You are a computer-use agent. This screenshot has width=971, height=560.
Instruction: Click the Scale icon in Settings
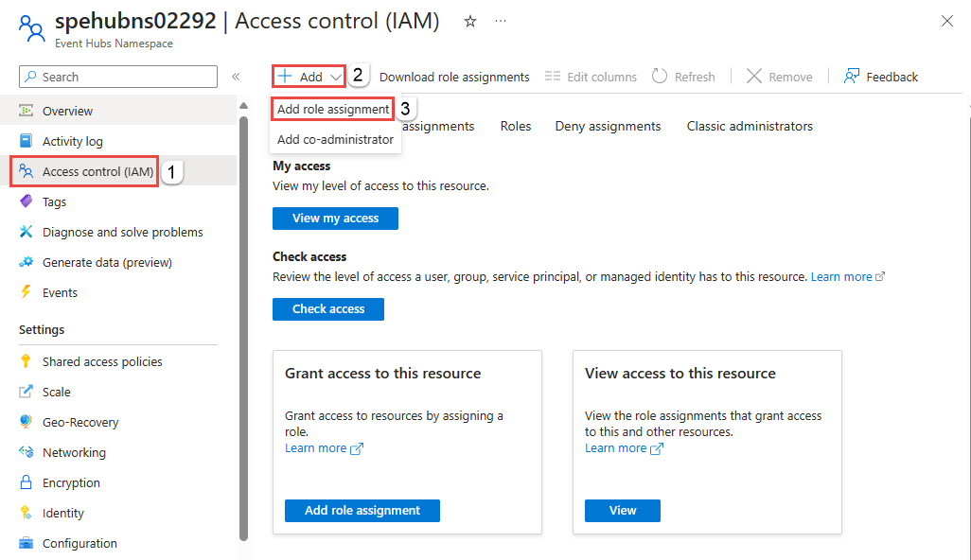[26, 391]
